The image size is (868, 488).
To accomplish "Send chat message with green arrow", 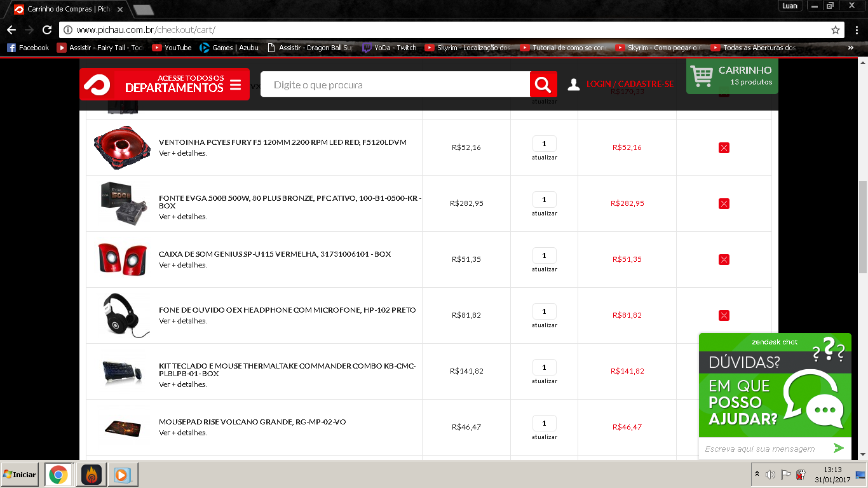I will (839, 449).
